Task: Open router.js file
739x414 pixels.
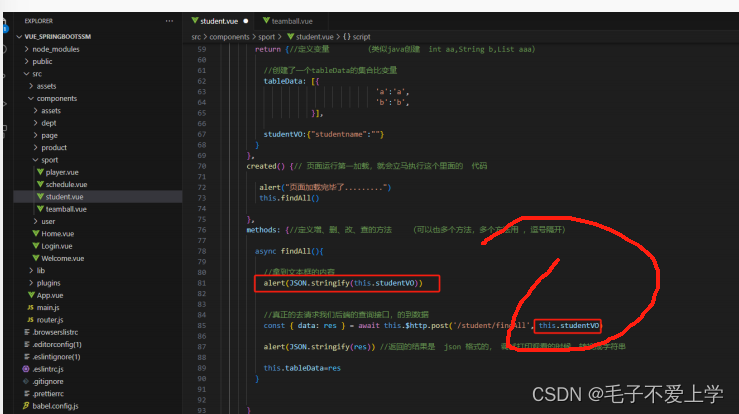Action: [x=50, y=320]
